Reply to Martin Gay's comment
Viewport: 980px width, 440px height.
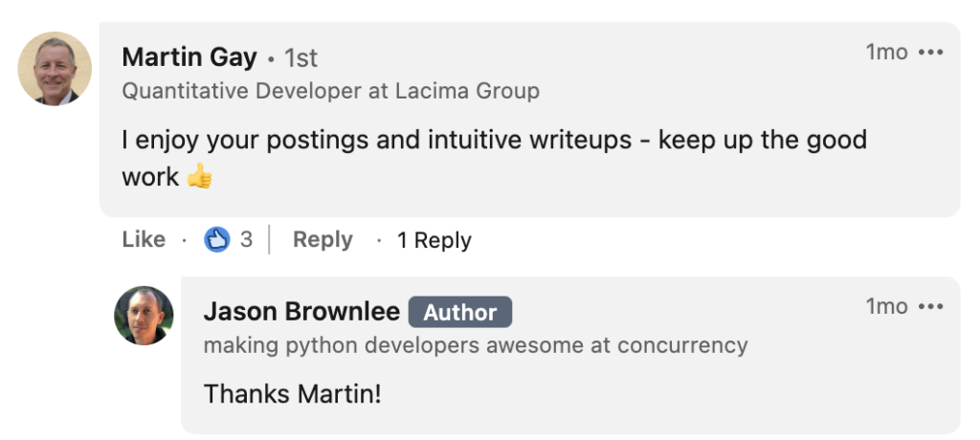pyautogui.click(x=323, y=240)
